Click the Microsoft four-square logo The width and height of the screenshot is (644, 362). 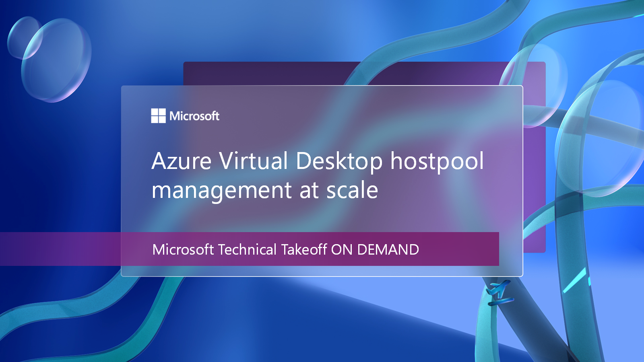(158, 116)
